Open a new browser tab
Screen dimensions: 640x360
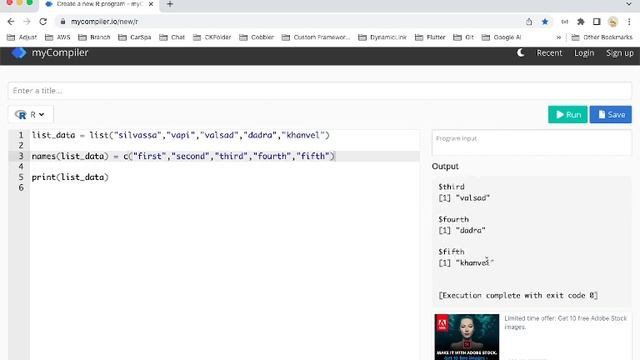[x=170, y=4]
